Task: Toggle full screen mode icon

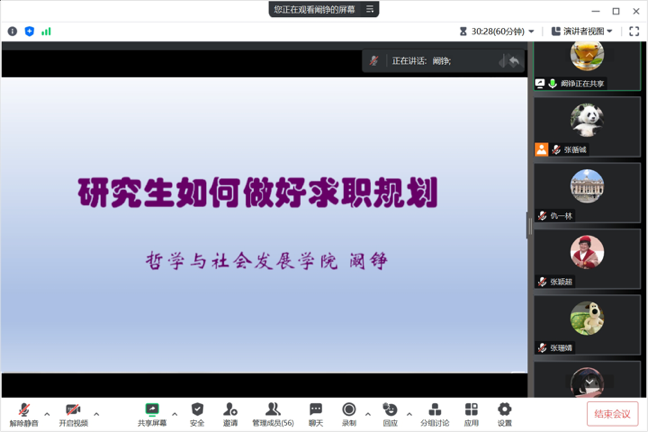Action: [633, 31]
